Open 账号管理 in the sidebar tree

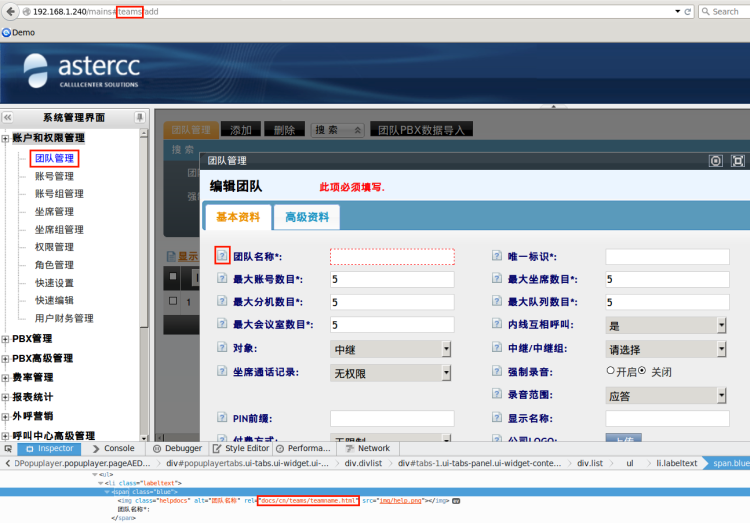[x=54, y=176]
